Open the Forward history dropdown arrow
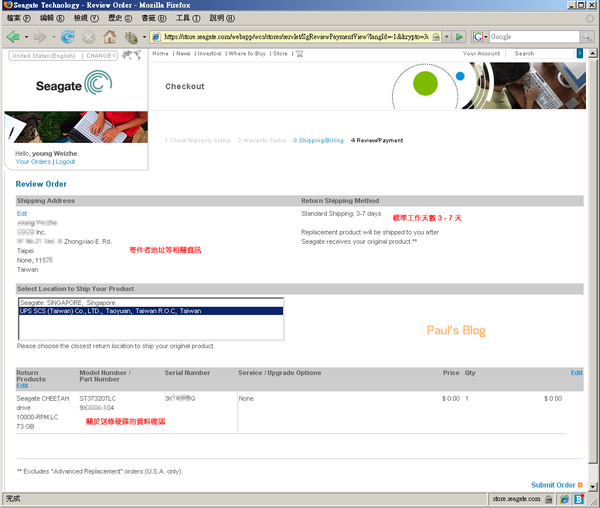 click(54, 37)
